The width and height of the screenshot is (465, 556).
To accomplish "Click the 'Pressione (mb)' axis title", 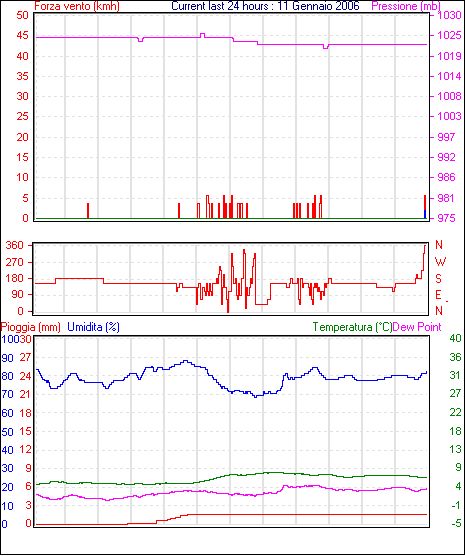I will coord(406,6).
